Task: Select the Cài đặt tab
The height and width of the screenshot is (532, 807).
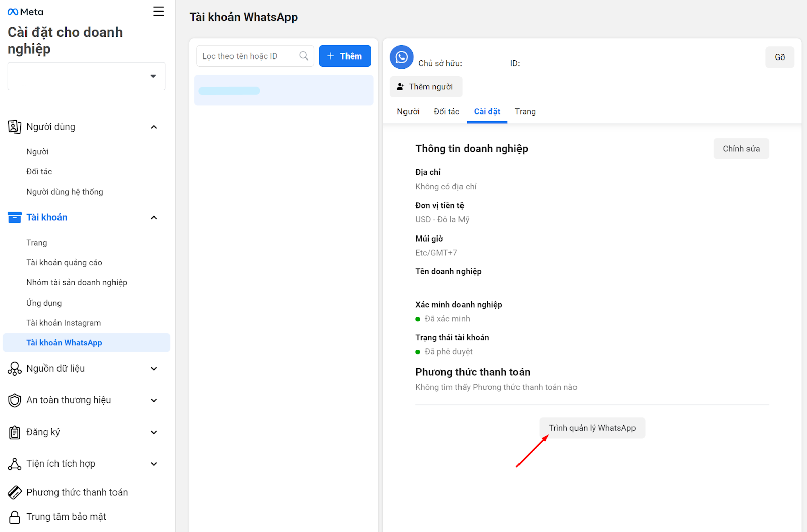Action: pyautogui.click(x=487, y=111)
